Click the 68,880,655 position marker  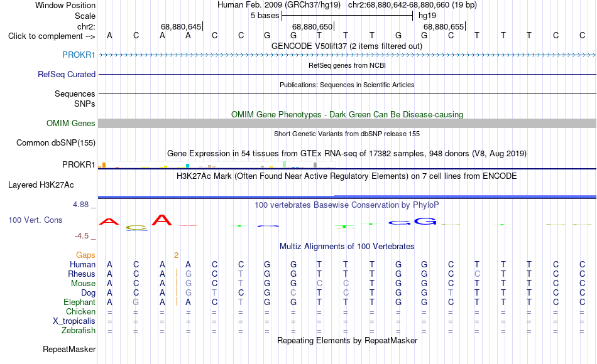pos(444,26)
